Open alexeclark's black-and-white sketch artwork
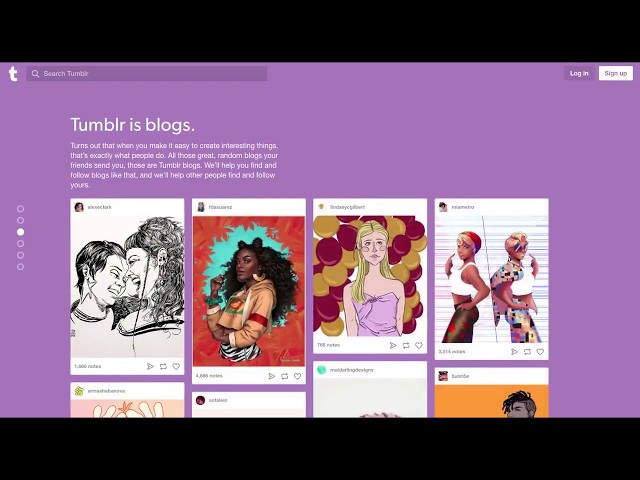 (x=127, y=287)
